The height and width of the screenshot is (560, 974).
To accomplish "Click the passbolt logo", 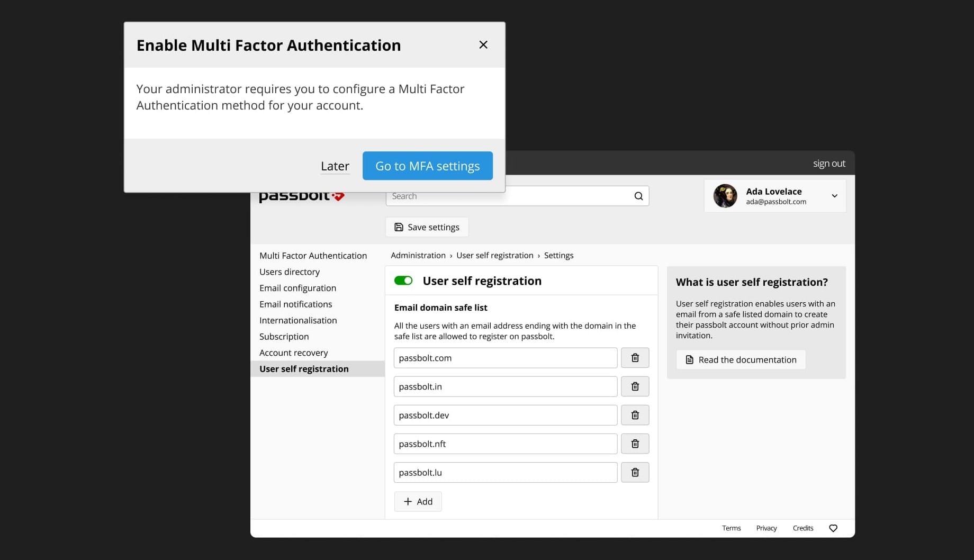I will [301, 195].
